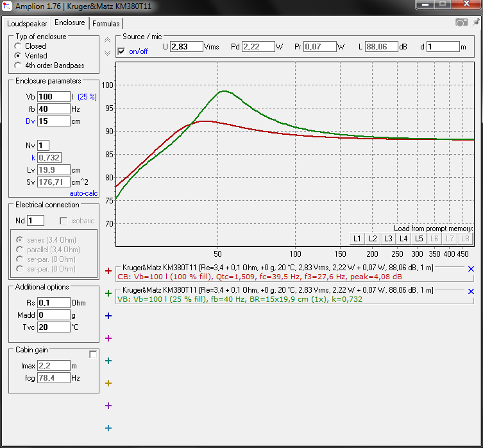The height and width of the screenshot is (448, 483).
Task: Click the k coefficient field
Action: (49, 158)
